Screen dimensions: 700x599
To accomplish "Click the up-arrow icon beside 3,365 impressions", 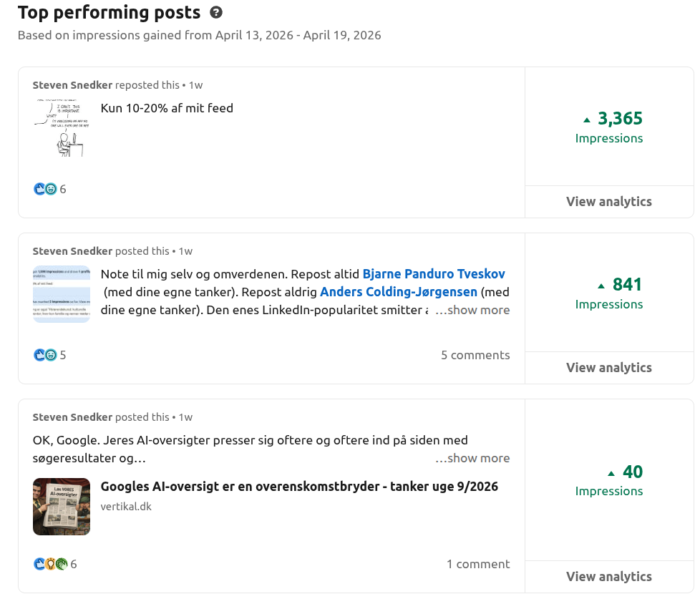I will click(588, 120).
